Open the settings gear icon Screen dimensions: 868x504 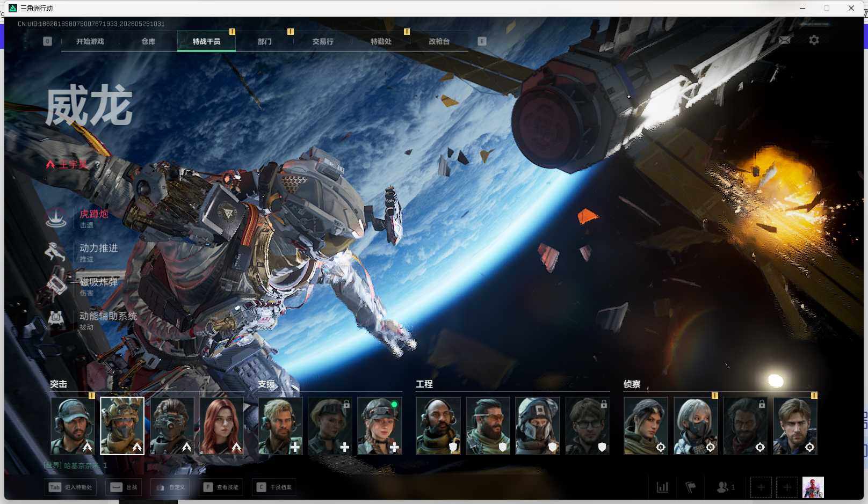coord(814,40)
